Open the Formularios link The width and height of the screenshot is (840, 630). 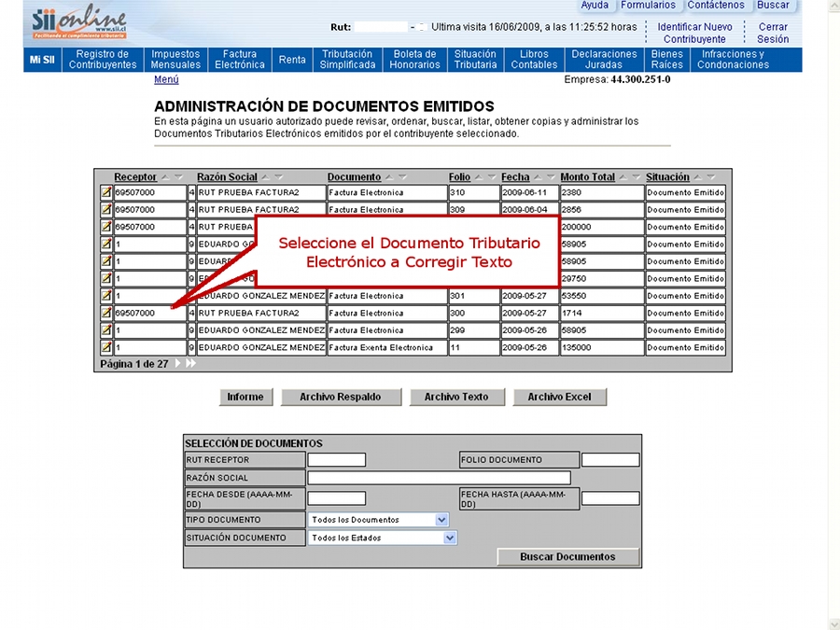click(x=649, y=6)
